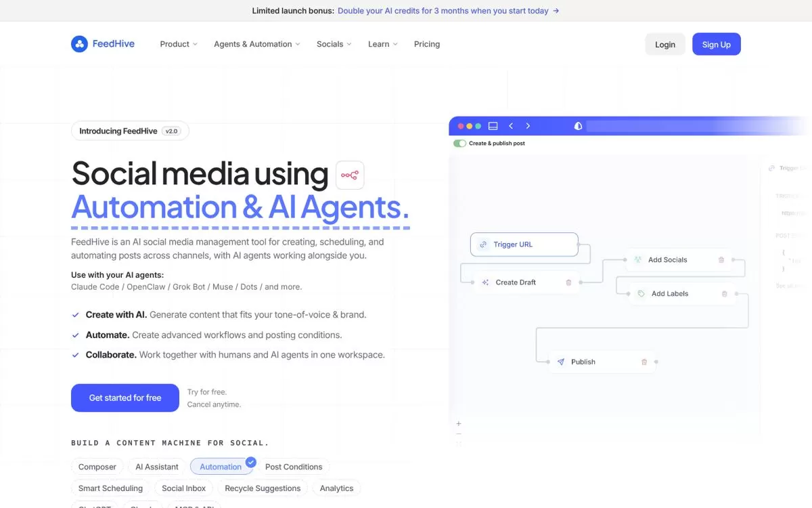The width and height of the screenshot is (812, 508).
Task: Select the Add Socials workflow node
Action: coord(679,259)
